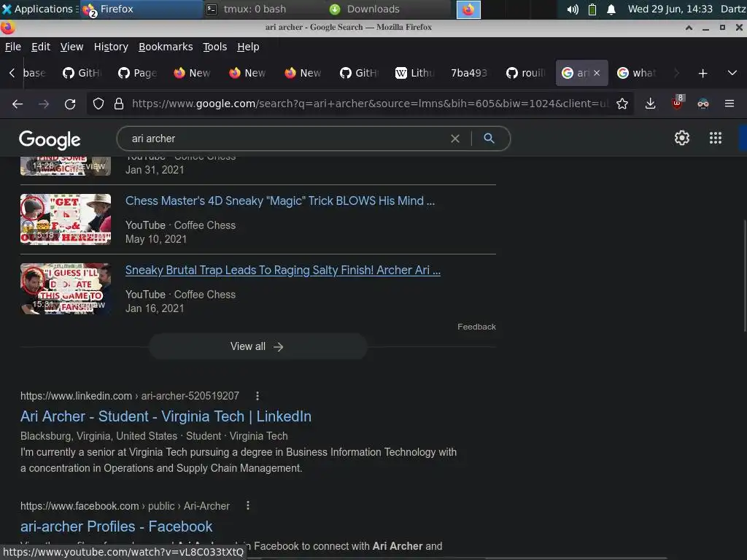The width and height of the screenshot is (747, 560).
Task: Bookmark this page with the star
Action: 622,104
